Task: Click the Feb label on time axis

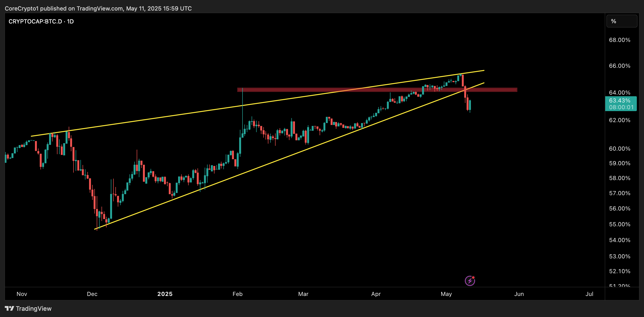Action: (237, 294)
